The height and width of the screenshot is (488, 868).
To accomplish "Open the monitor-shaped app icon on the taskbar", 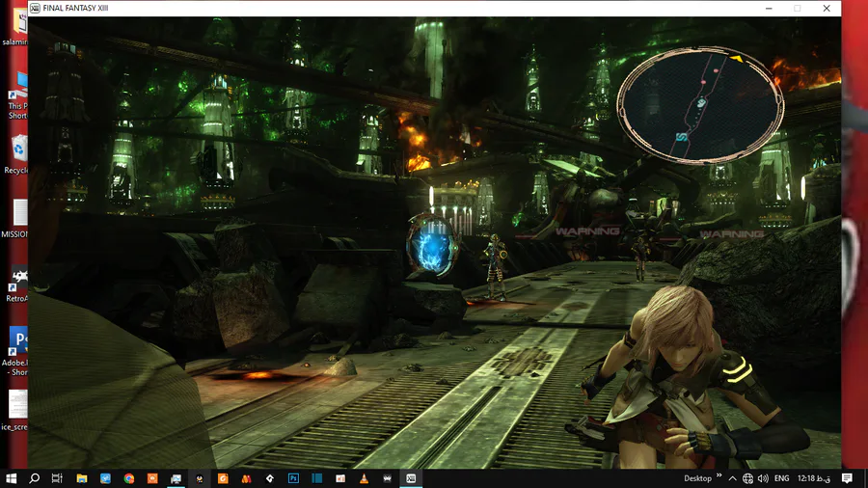I will 176,478.
